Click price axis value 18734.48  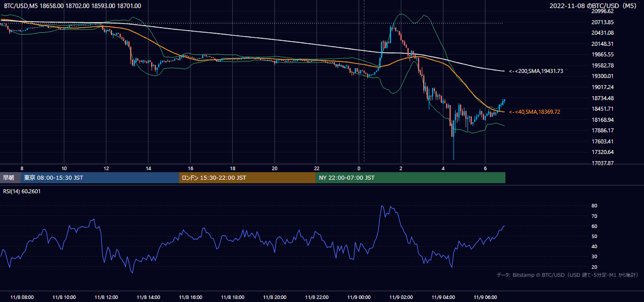(x=602, y=98)
